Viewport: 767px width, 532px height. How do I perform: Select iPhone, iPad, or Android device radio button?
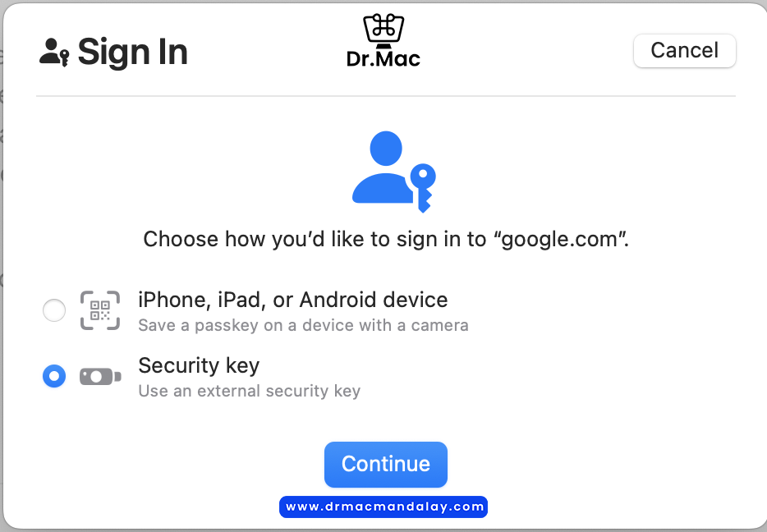(x=54, y=310)
